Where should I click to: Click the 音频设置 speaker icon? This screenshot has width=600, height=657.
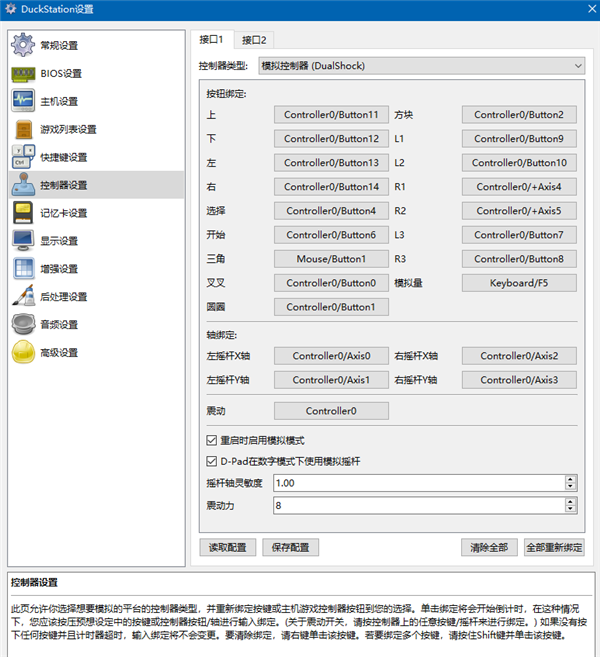tap(23, 324)
